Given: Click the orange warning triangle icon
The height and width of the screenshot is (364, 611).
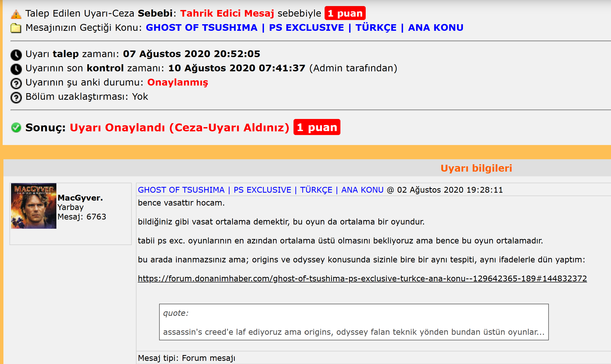Looking at the screenshot, I should coord(16,14).
